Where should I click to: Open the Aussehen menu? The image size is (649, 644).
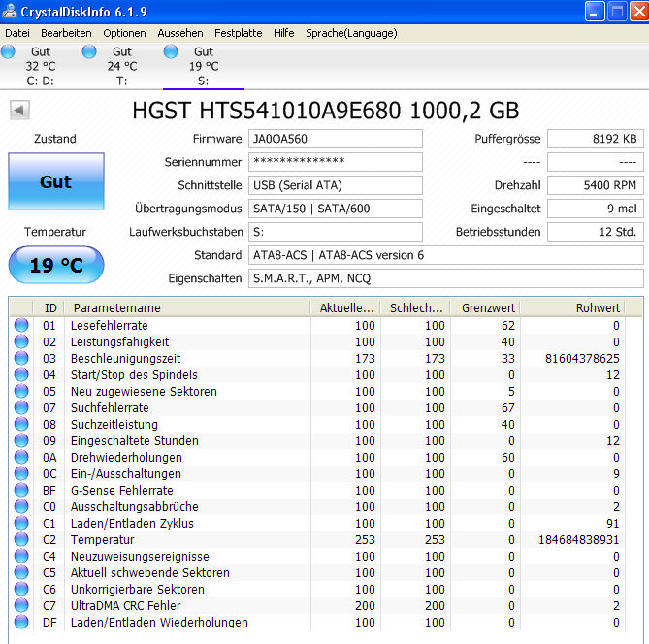click(180, 33)
